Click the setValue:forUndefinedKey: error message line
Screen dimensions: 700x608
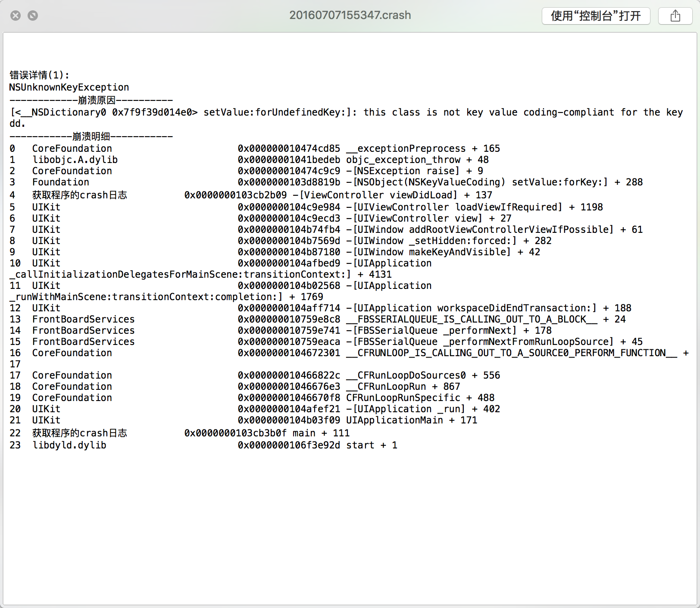346,118
